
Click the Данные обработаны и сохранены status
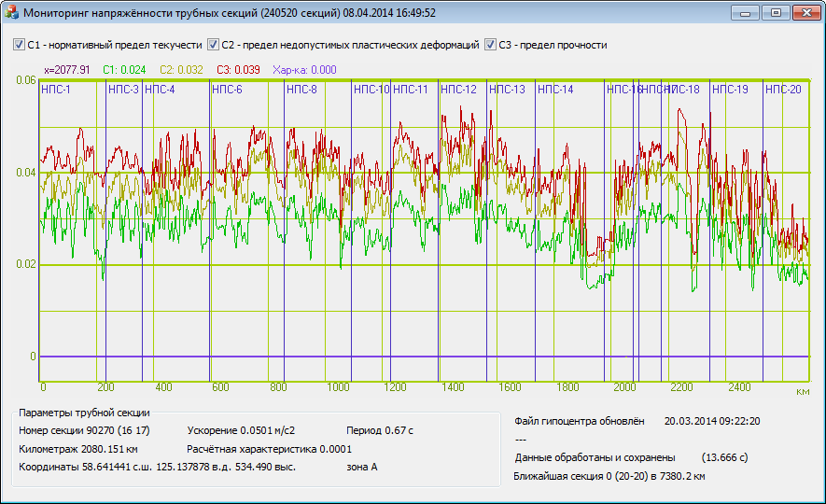tap(595, 457)
